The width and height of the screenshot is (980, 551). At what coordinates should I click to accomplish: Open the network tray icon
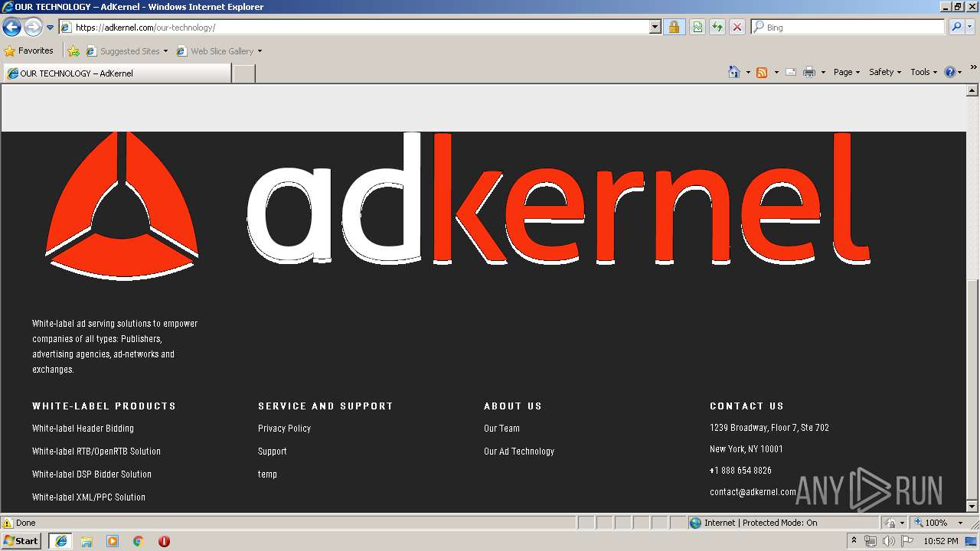click(x=871, y=541)
